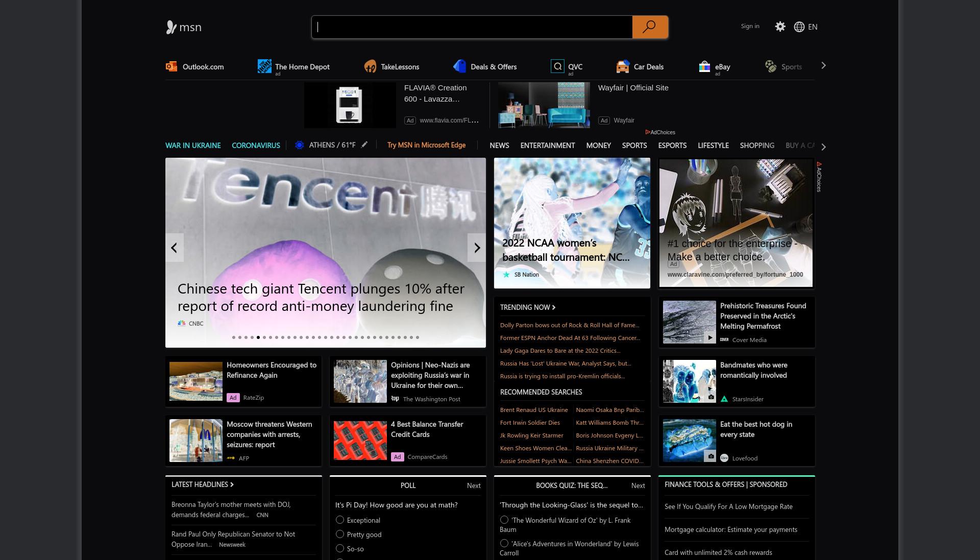The image size is (980, 560).
Task: Open the QVC shortcut icon
Action: (x=557, y=66)
